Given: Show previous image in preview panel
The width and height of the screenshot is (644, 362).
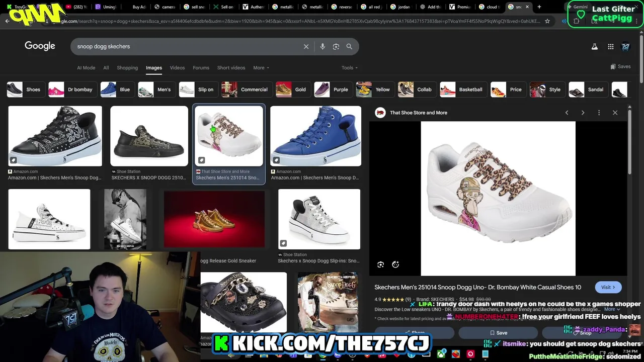Looking at the screenshot, I should pyautogui.click(x=567, y=113).
